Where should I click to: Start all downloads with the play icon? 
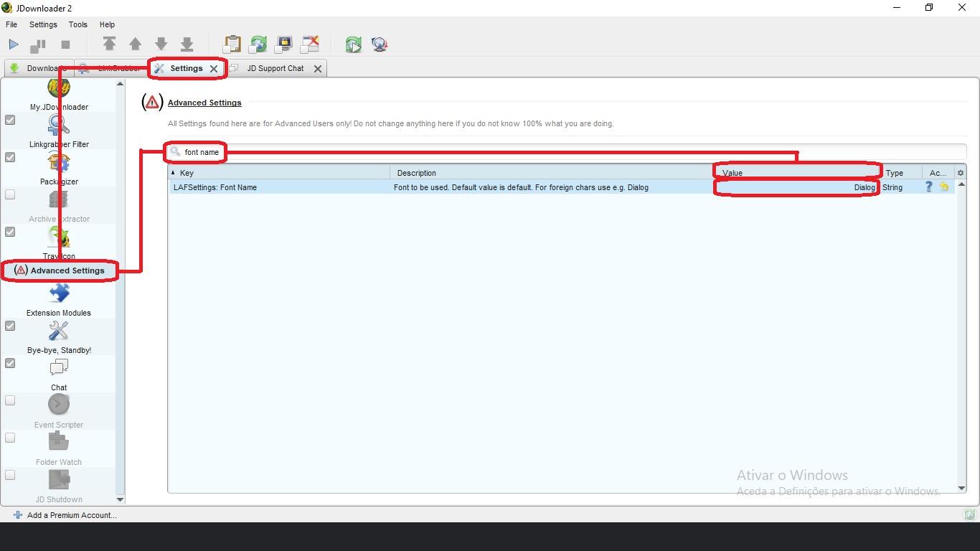[14, 44]
